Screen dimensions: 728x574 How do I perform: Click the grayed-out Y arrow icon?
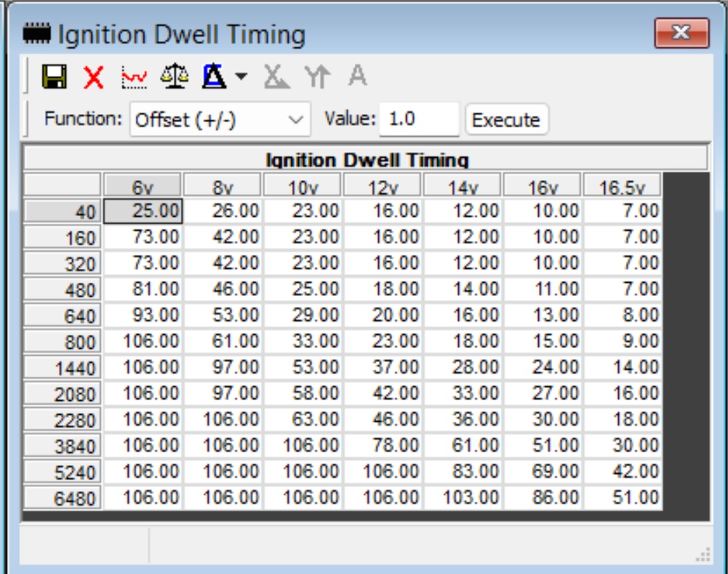tap(316, 76)
